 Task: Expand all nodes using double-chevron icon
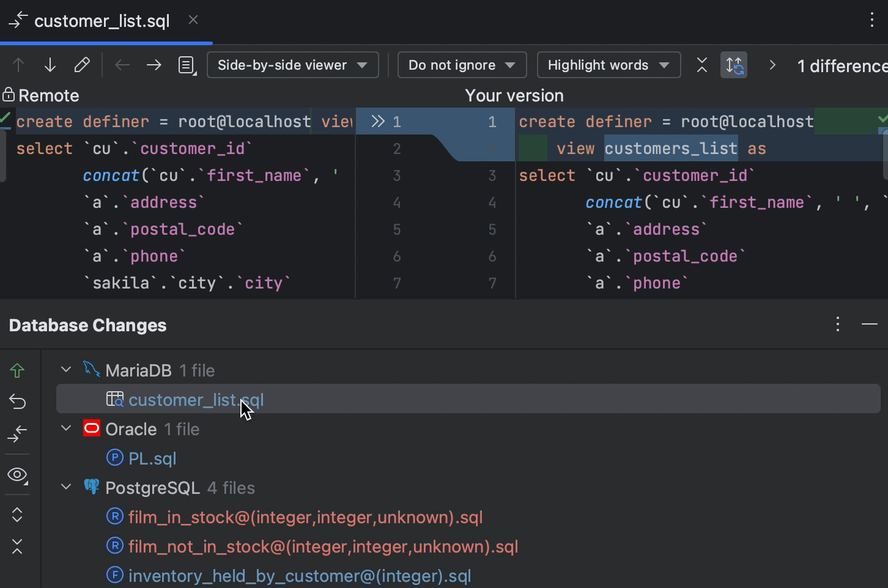click(17, 515)
